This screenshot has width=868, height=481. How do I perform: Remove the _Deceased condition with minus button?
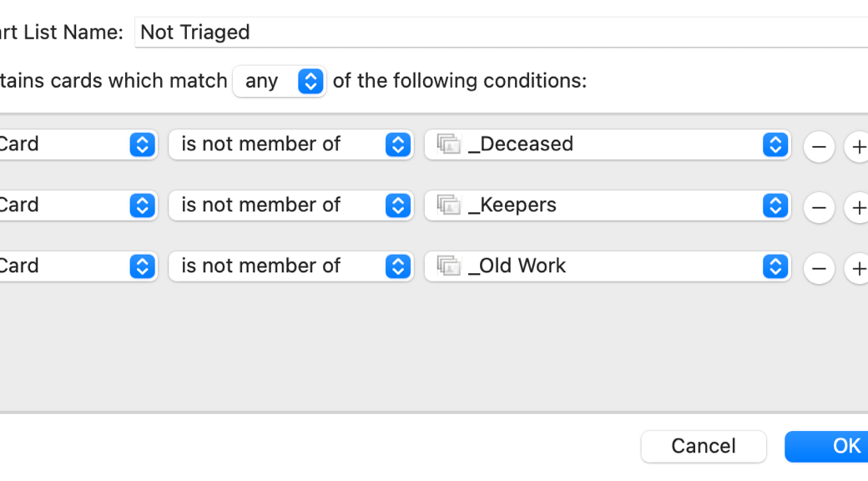819,147
